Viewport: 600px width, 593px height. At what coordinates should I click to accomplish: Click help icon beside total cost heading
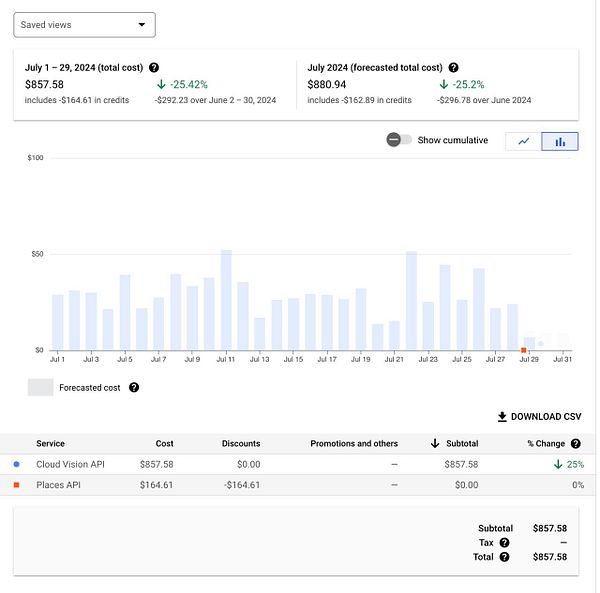154,67
